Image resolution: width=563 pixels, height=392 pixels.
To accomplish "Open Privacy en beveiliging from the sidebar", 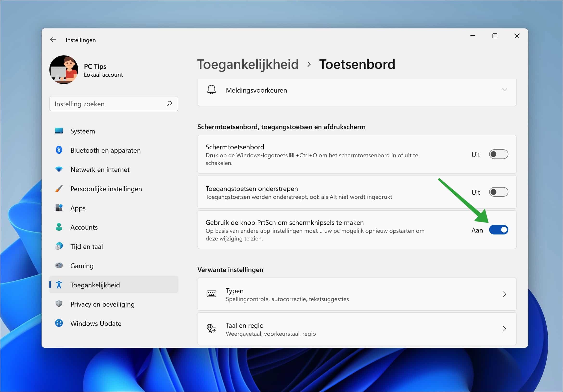I will 102,304.
